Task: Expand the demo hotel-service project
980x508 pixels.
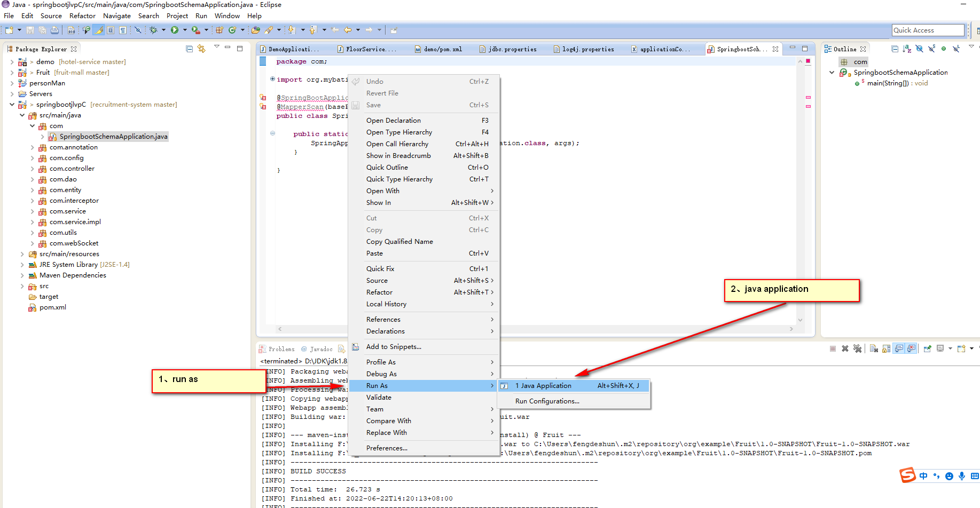Action: [x=12, y=62]
